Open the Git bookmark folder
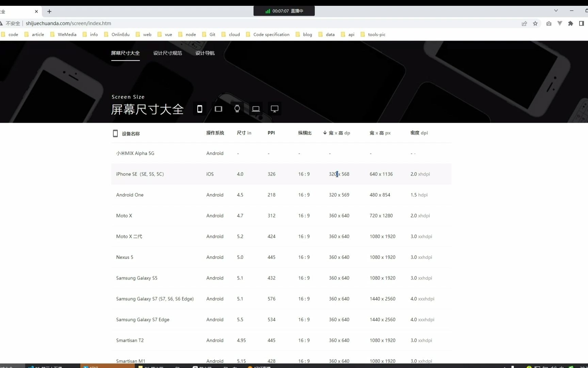Image resolution: width=588 pixels, height=368 pixels. pyautogui.click(x=209, y=34)
